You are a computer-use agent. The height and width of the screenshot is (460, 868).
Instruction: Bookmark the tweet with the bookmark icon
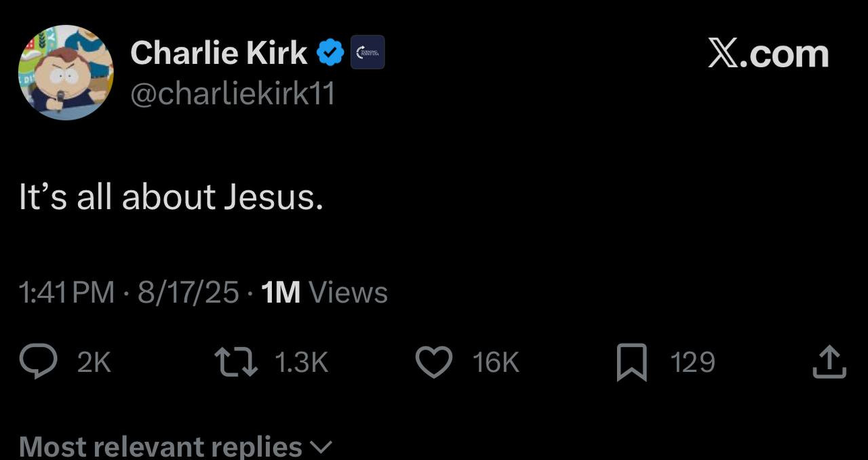pos(631,363)
